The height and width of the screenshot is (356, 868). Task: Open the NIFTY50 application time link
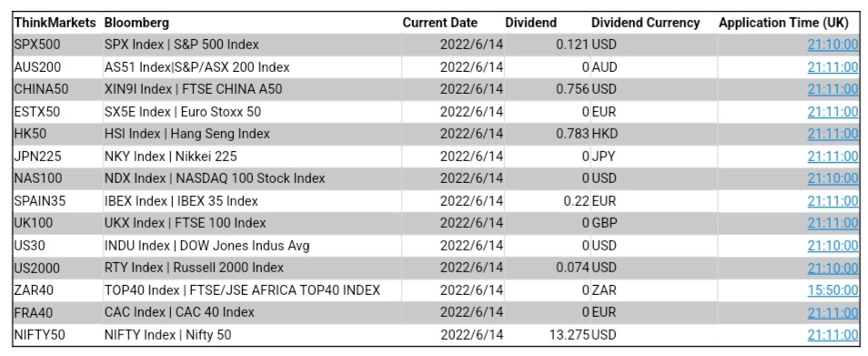(833, 334)
